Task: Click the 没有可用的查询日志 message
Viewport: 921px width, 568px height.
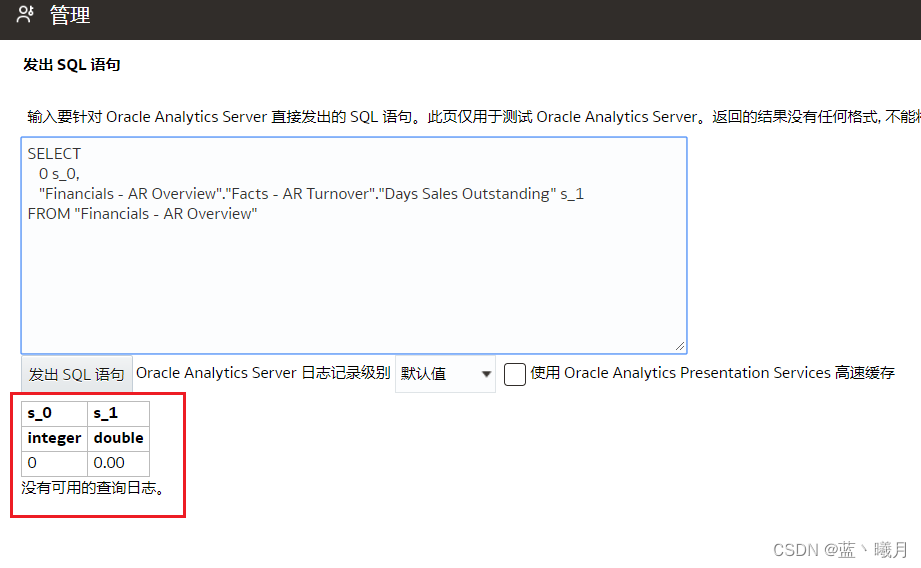Action: pos(93,488)
